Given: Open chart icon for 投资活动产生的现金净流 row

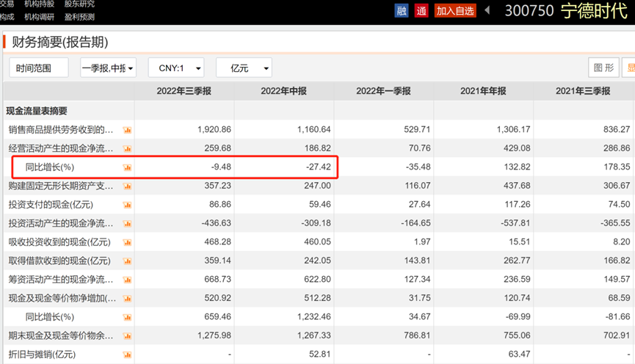Looking at the screenshot, I should [x=127, y=223].
